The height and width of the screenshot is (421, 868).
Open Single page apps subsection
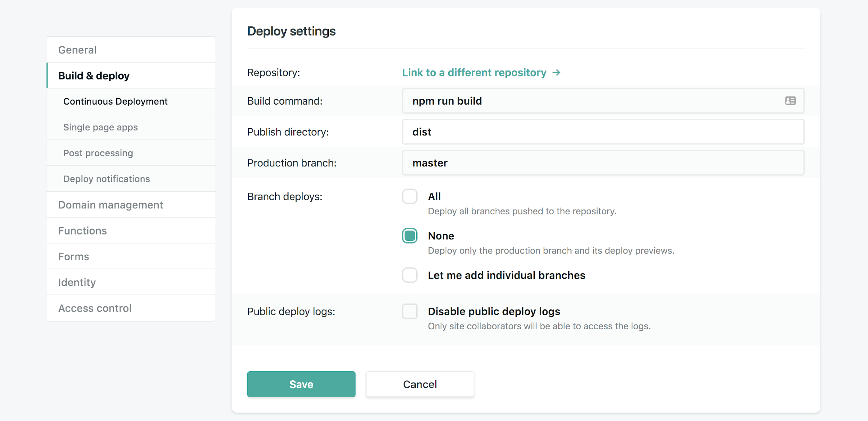click(100, 127)
